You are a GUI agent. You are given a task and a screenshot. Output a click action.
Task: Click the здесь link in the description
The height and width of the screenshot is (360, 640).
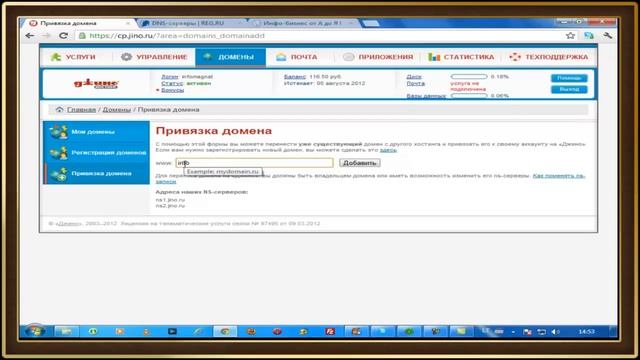[x=388, y=150]
